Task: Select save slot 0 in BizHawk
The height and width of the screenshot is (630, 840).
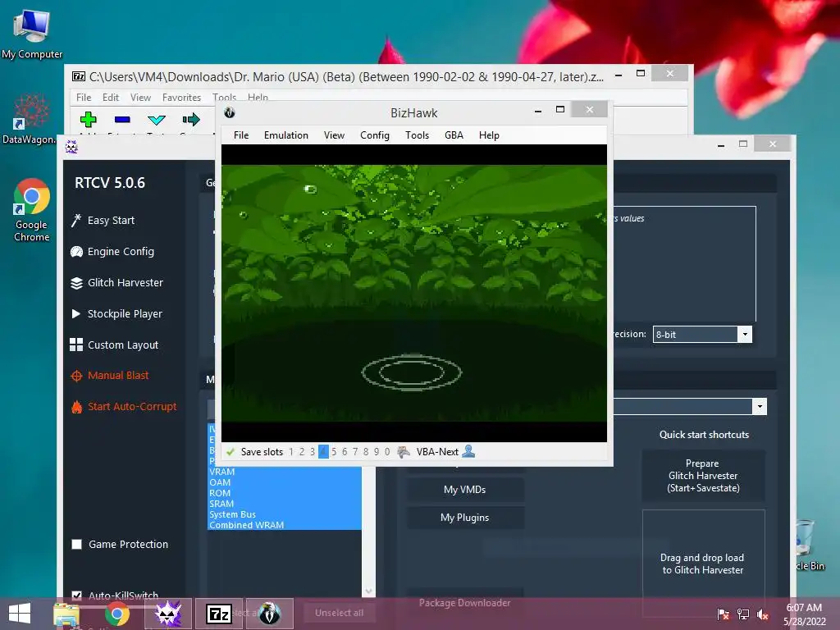Action: [387, 452]
